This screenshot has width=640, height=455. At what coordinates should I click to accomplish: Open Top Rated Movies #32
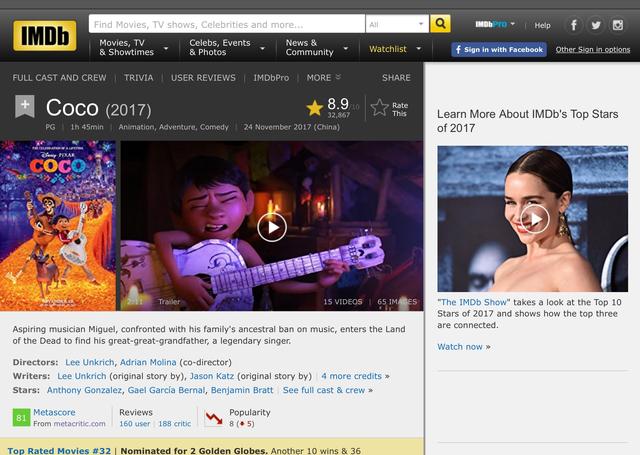pos(59,451)
